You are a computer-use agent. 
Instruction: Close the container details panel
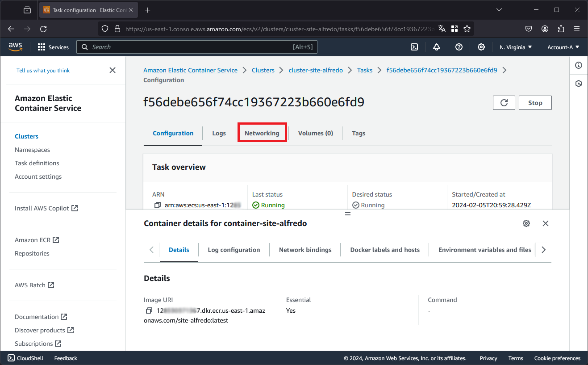point(546,223)
